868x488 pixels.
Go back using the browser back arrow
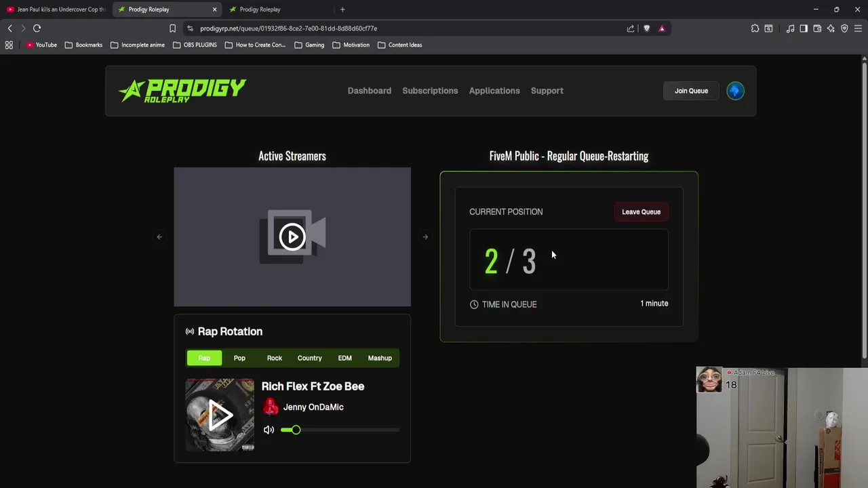tap(9, 28)
